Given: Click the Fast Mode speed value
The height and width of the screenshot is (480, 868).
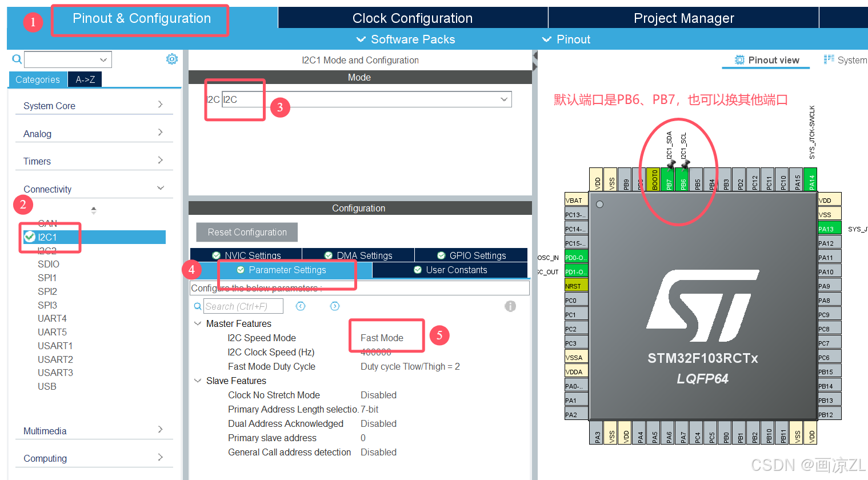Looking at the screenshot, I should click(x=382, y=338).
